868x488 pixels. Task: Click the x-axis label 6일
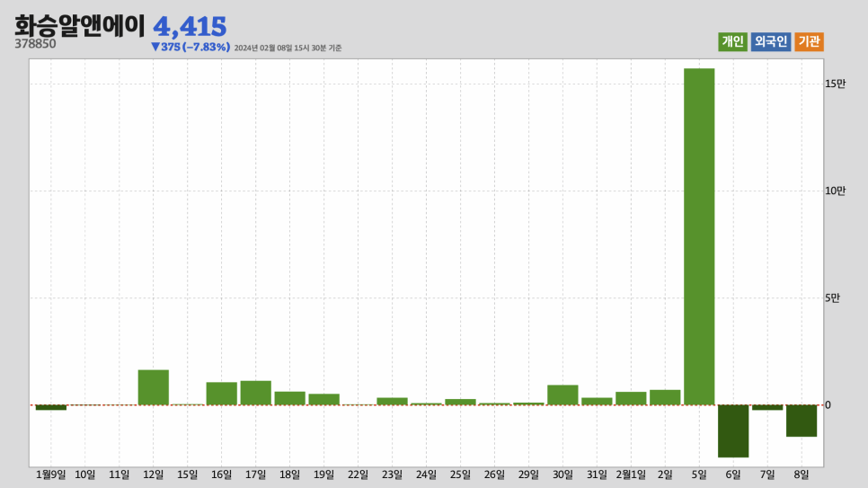coord(733,475)
